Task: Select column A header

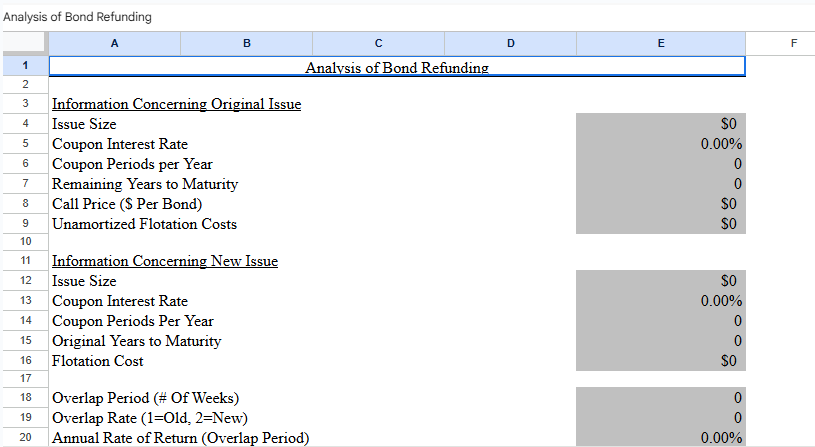Action: click(x=114, y=43)
